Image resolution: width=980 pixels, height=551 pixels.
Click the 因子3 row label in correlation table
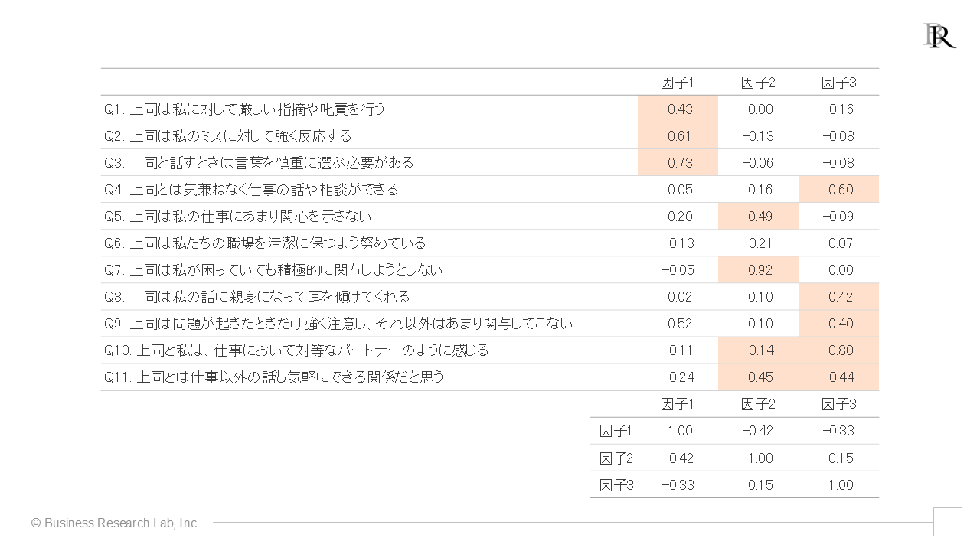tap(616, 485)
